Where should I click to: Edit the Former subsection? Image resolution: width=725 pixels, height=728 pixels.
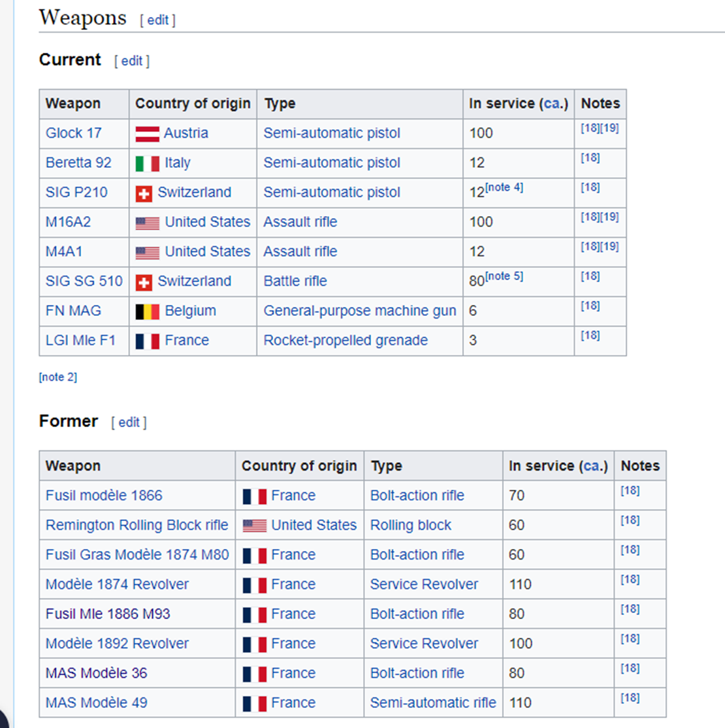tap(129, 422)
